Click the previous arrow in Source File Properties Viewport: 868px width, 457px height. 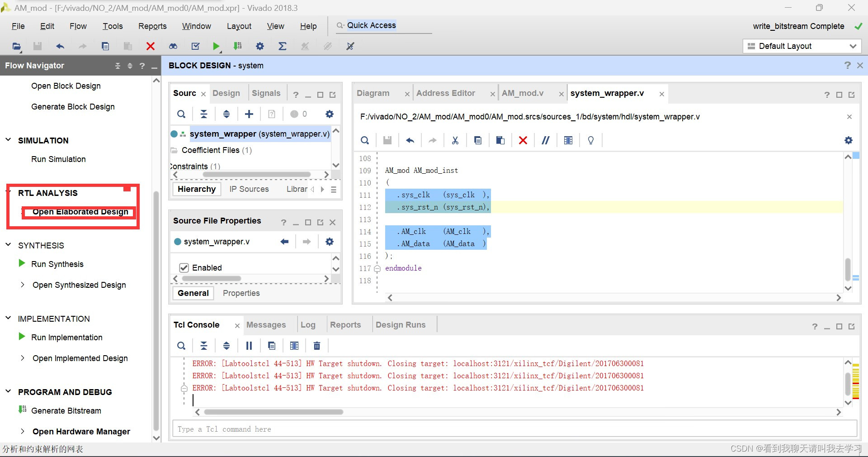click(284, 242)
